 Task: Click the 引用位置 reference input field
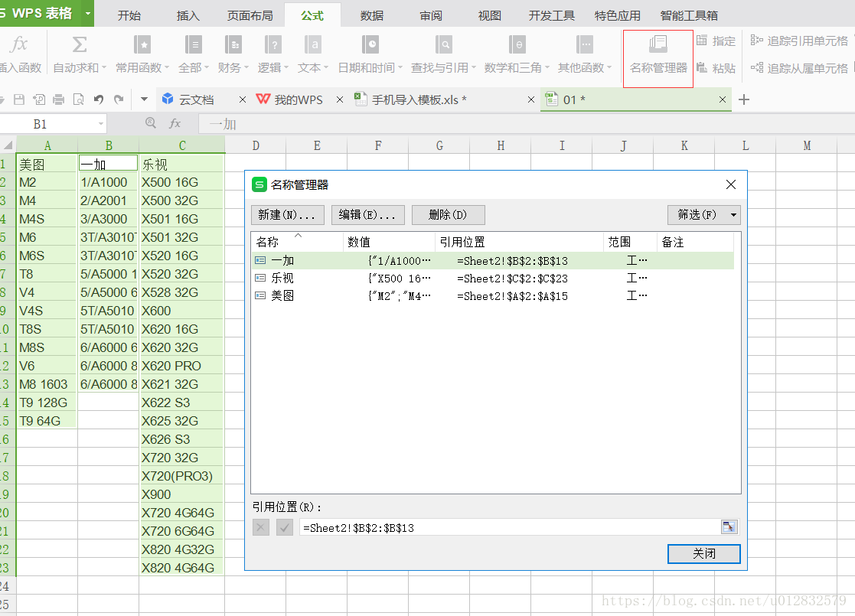(x=510, y=527)
